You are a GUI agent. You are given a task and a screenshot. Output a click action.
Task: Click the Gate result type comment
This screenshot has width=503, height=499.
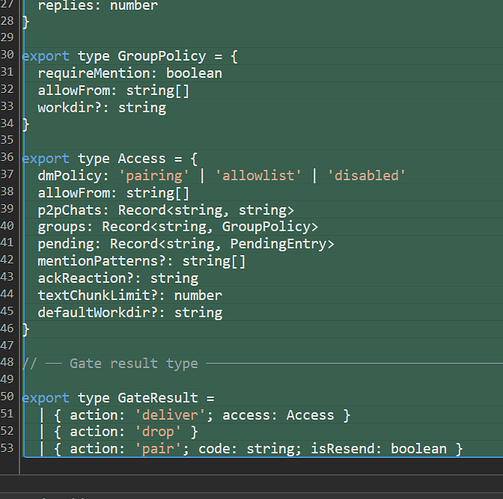tap(134, 364)
